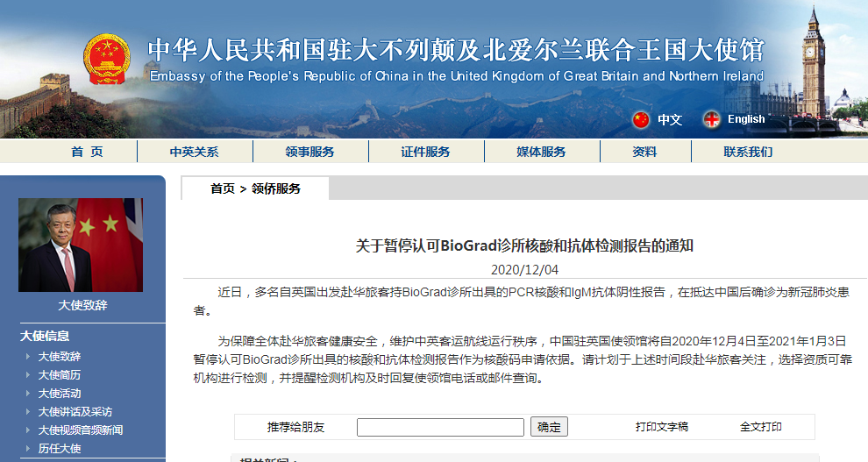The image size is (868, 462).
Task: Open the 证件服务 menu item
Action: (425, 152)
